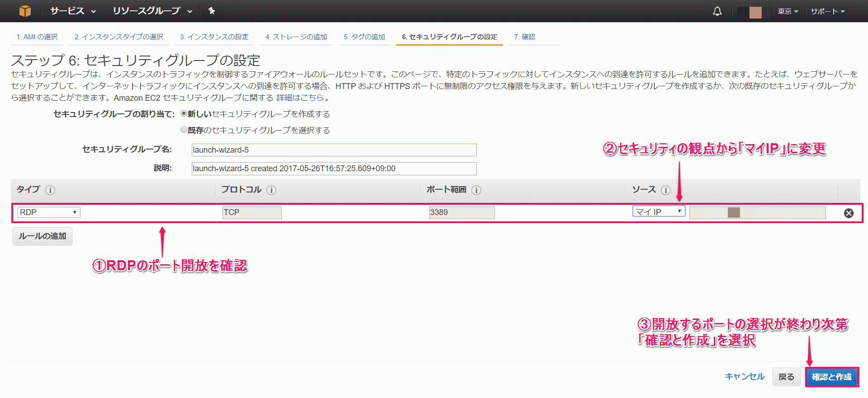The image size is (868, 398).
Task: Go to step 4. ストレージの追加
Action: pos(296,37)
